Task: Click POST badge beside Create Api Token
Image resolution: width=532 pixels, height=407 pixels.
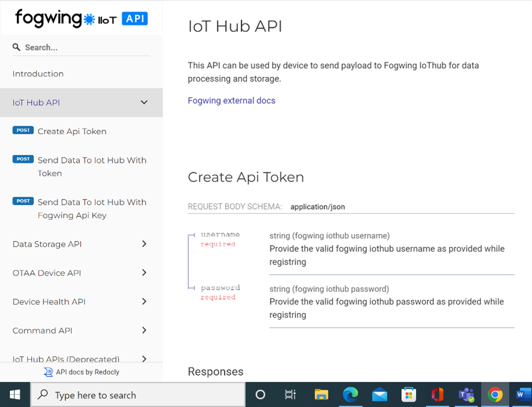Action: (23, 130)
